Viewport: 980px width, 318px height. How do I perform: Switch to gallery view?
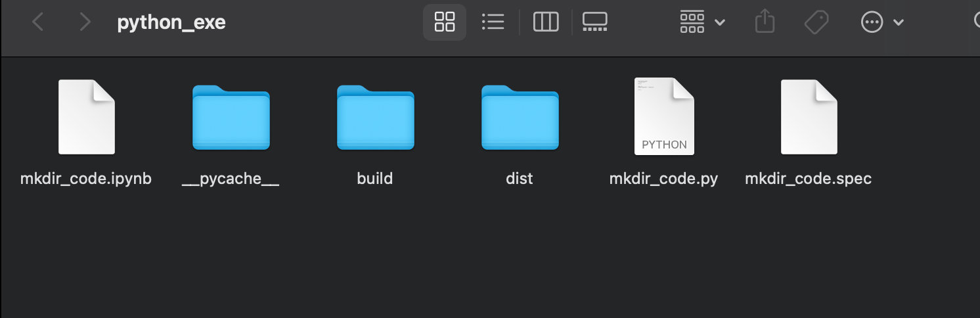pyautogui.click(x=595, y=22)
